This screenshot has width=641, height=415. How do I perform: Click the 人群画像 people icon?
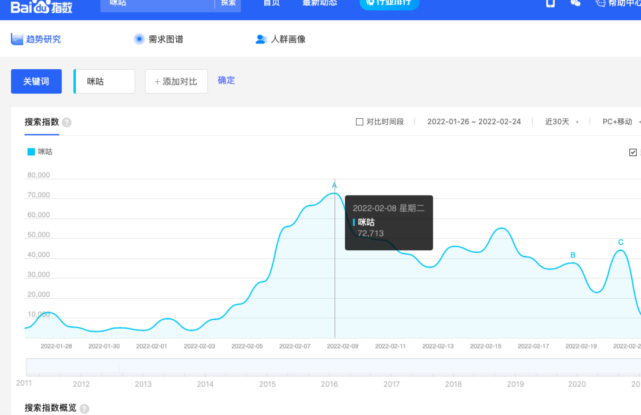pyautogui.click(x=261, y=40)
